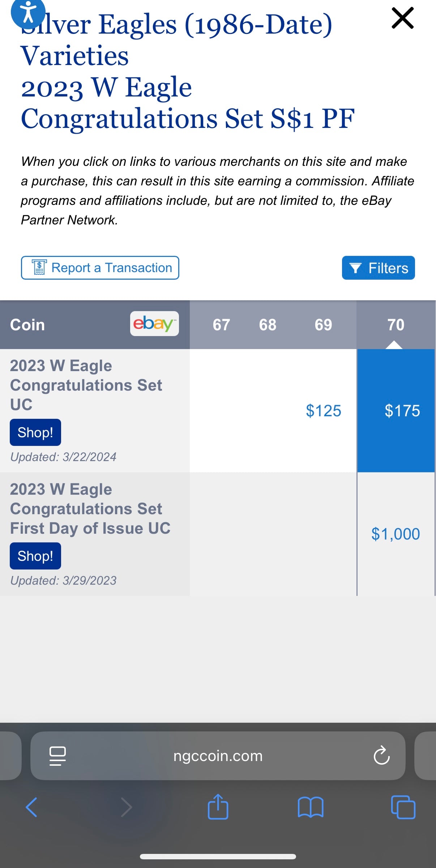
Task: Open the $125 price for grade 69
Action: pos(323,411)
